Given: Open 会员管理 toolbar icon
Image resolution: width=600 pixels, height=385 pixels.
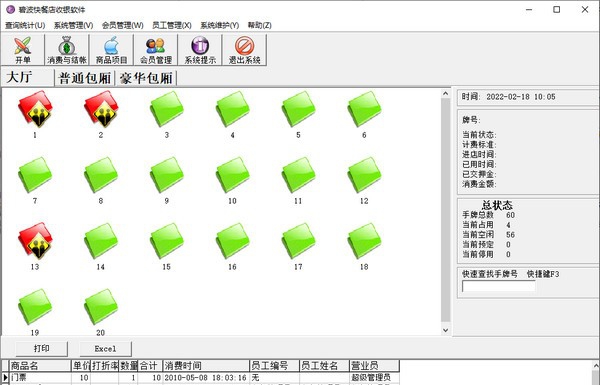Looking at the screenshot, I should 156,50.
